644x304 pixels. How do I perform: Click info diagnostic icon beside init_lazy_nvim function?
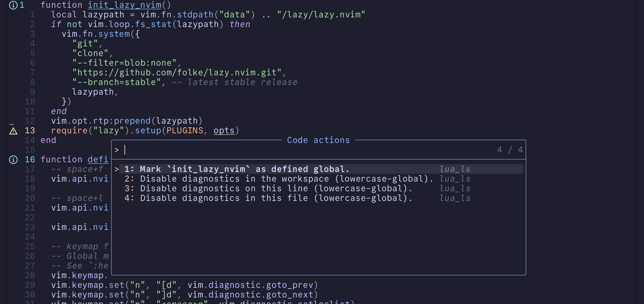click(13, 5)
